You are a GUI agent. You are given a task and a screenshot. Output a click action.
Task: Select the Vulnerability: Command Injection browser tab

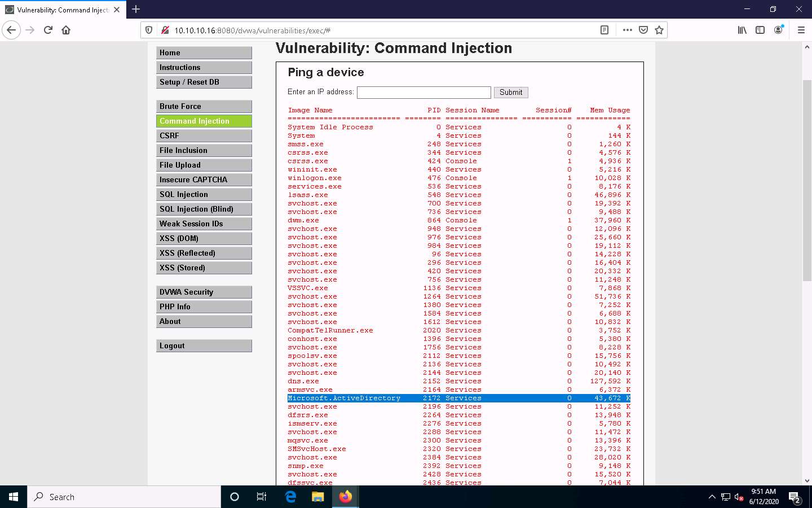pyautogui.click(x=63, y=9)
